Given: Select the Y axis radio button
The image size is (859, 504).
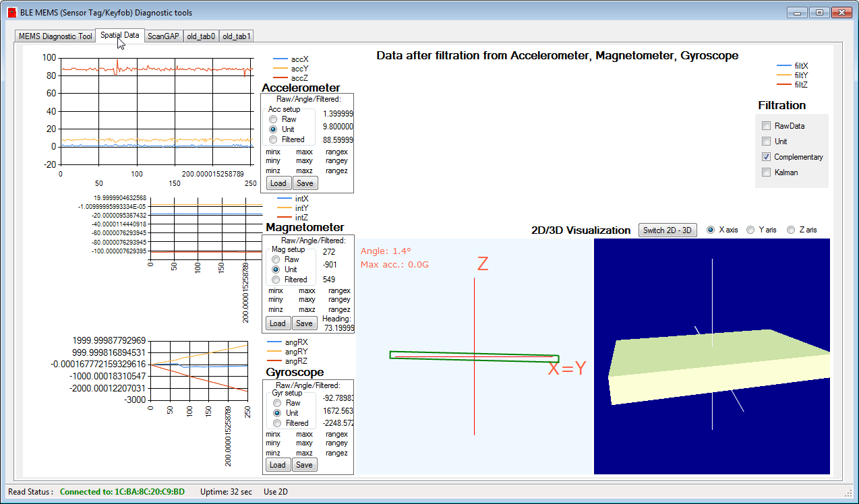Looking at the screenshot, I should (x=751, y=230).
